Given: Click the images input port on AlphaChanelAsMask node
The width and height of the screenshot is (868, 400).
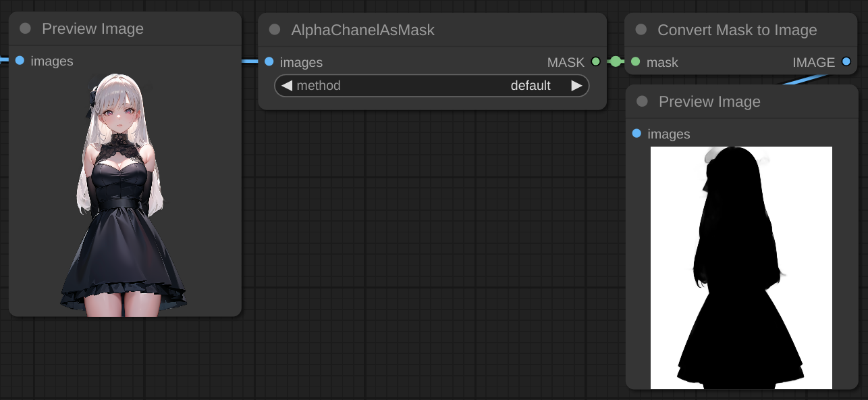Looking at the screenshot, I should (x=269, y=62).
